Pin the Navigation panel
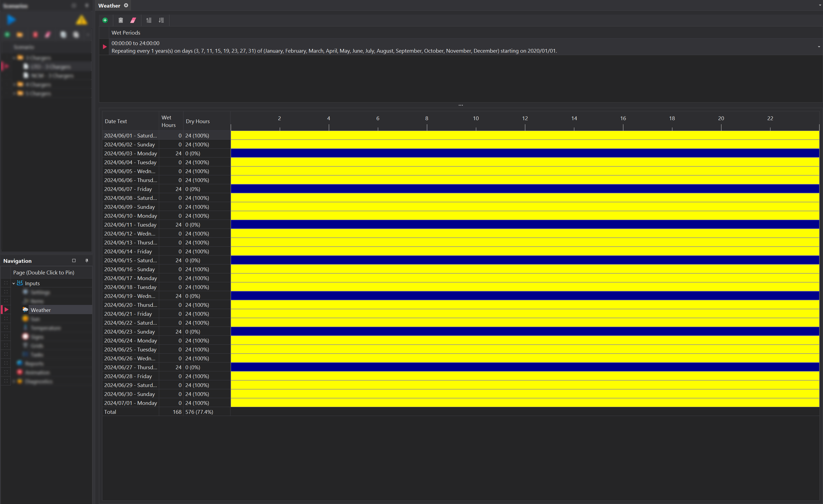The width and height of the screenshot is (823, 504). [x=87, y=261]
